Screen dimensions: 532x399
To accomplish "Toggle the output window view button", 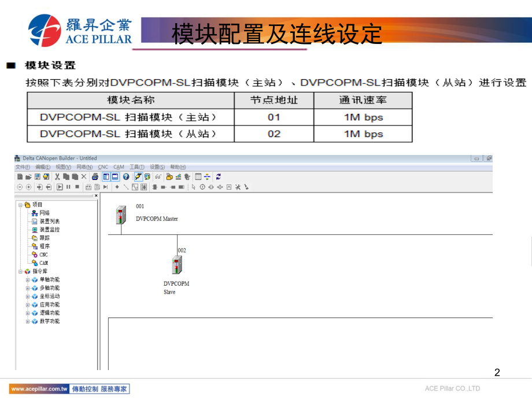I will pos(114,177).
